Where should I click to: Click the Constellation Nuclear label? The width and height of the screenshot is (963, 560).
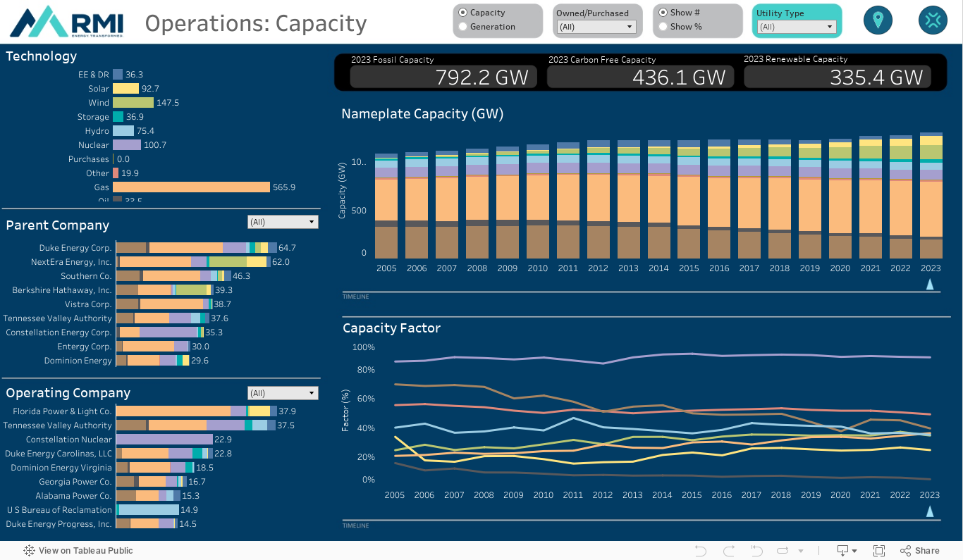tap(69, 440)
